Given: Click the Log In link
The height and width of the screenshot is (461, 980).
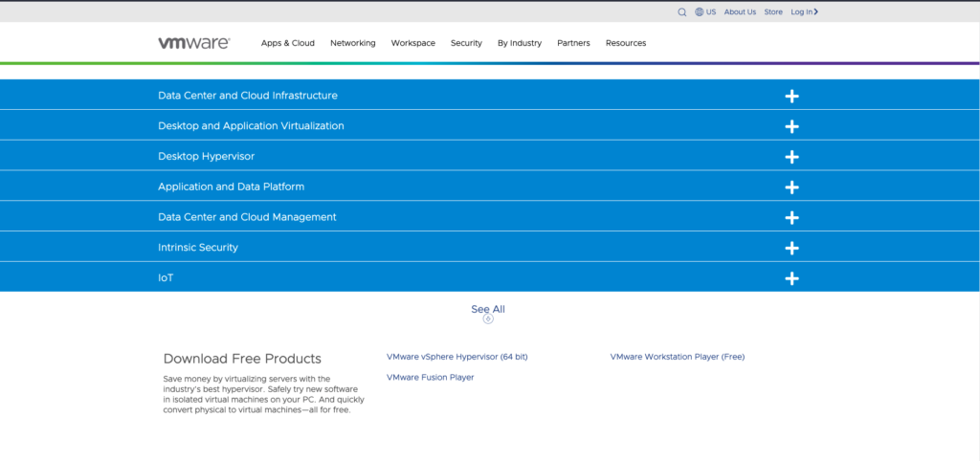Looking at the screenshot, I should click(x=804, y=11).
